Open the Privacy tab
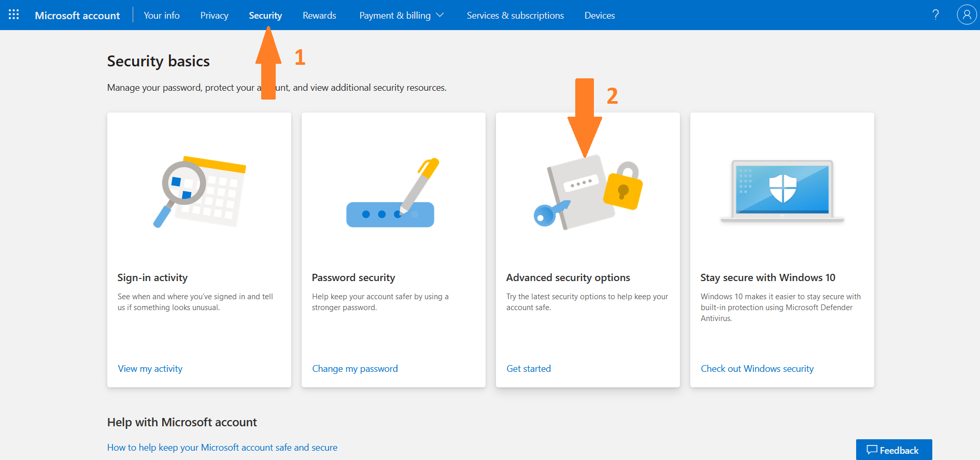This screenshot has width=980, height=460. point(214,16)
